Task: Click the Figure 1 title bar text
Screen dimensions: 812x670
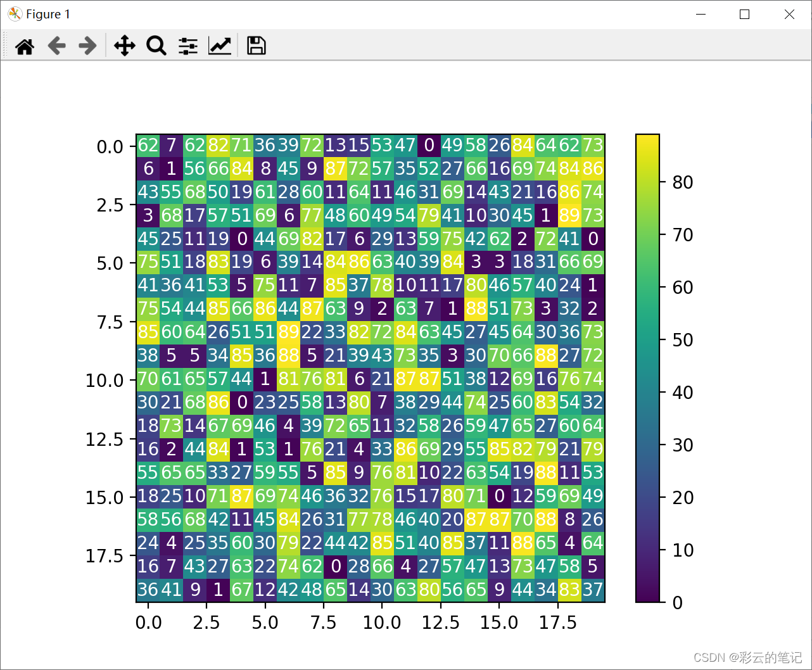Action: click(x=49, y=13)
